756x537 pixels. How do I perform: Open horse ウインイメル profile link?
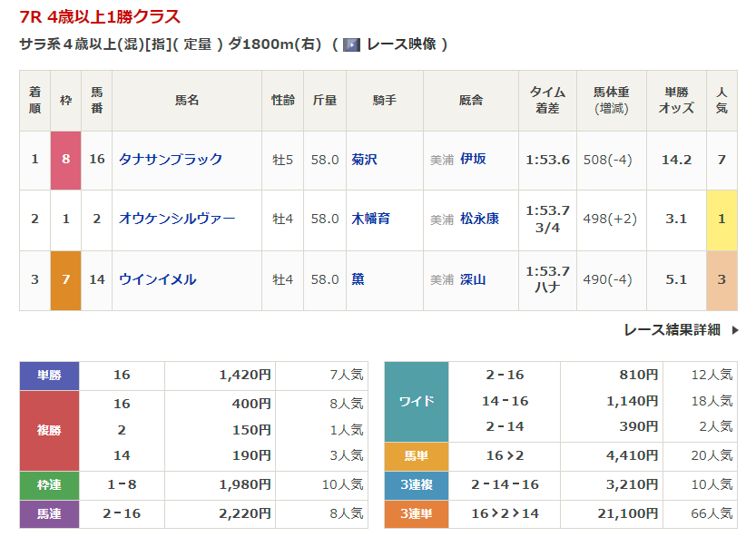[x=158, y=279]
